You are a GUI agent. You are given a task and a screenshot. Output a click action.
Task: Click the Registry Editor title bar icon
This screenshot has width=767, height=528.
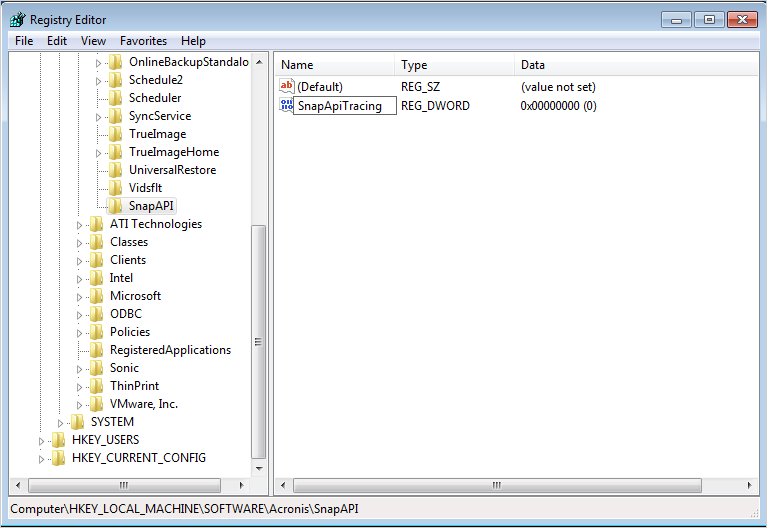[x=18, y=20]
